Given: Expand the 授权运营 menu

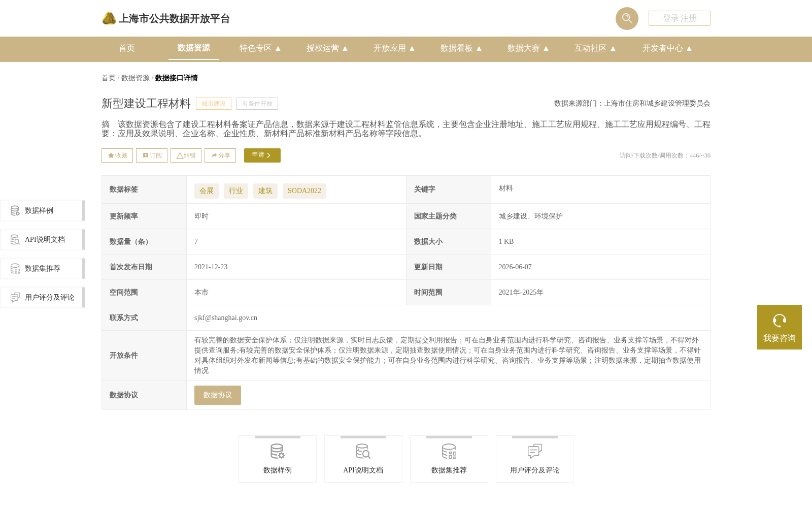Looking at the screenshot, I should click(327, 48).
